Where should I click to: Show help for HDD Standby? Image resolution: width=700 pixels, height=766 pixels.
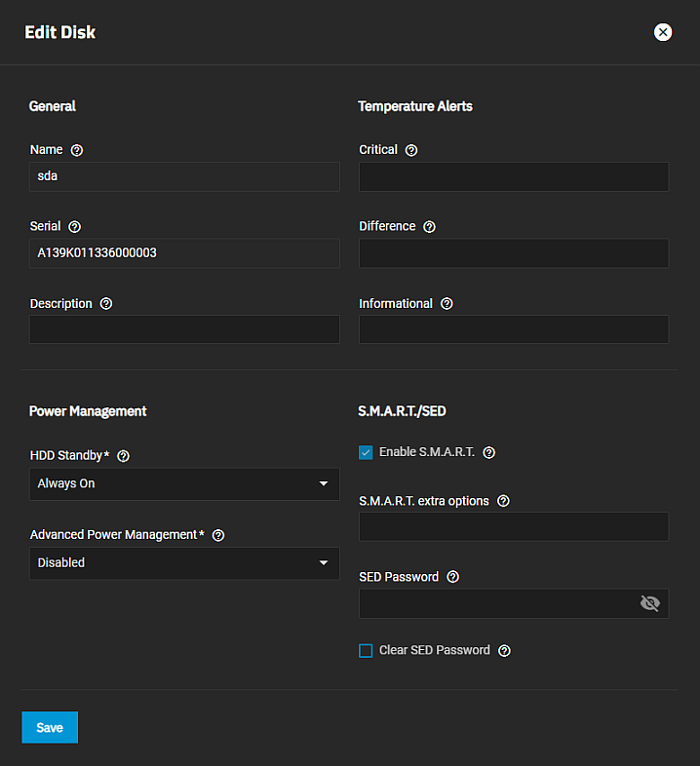(124, 456)
